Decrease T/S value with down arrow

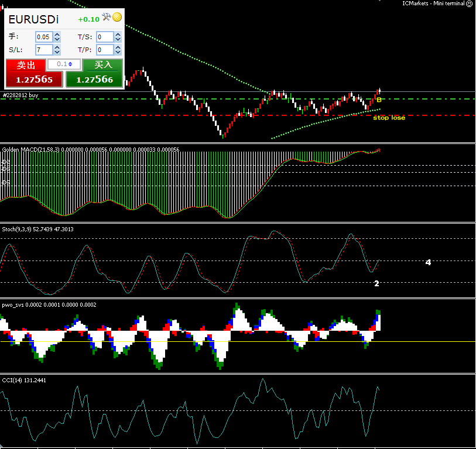click(118, 40)
